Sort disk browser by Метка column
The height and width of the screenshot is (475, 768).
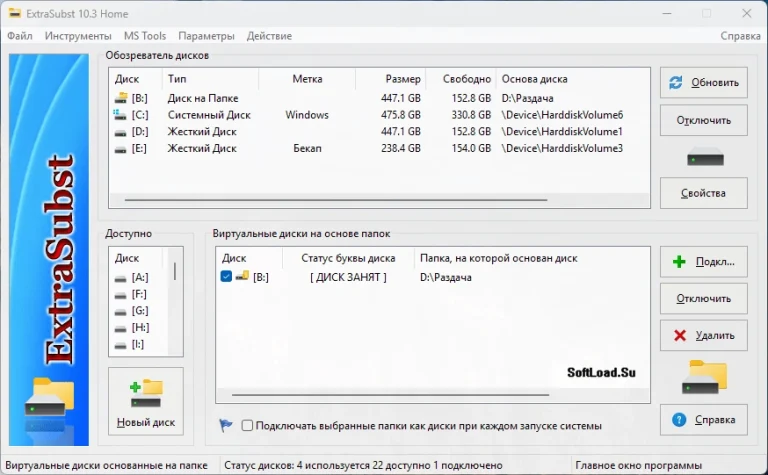click(x=307, y=79)
